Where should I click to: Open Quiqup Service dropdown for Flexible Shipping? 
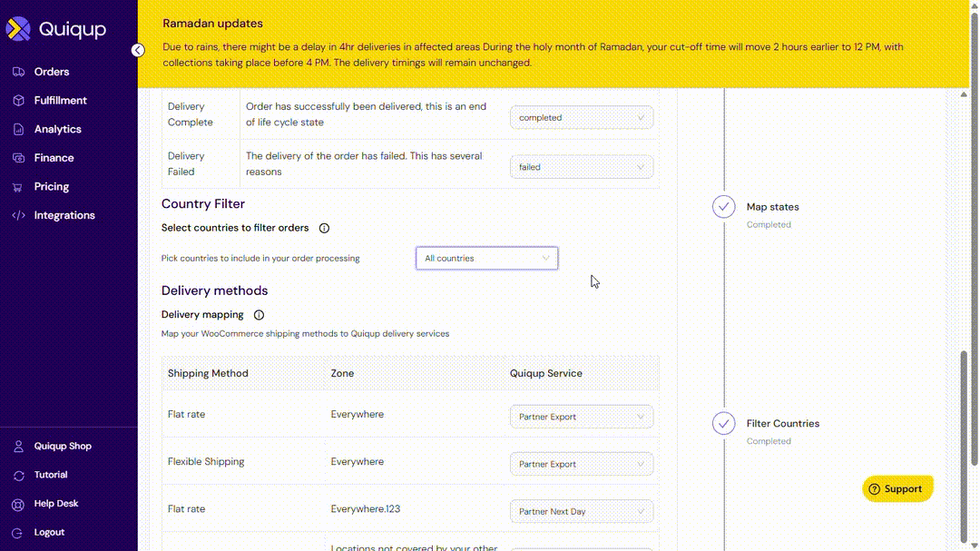point(582,464)
